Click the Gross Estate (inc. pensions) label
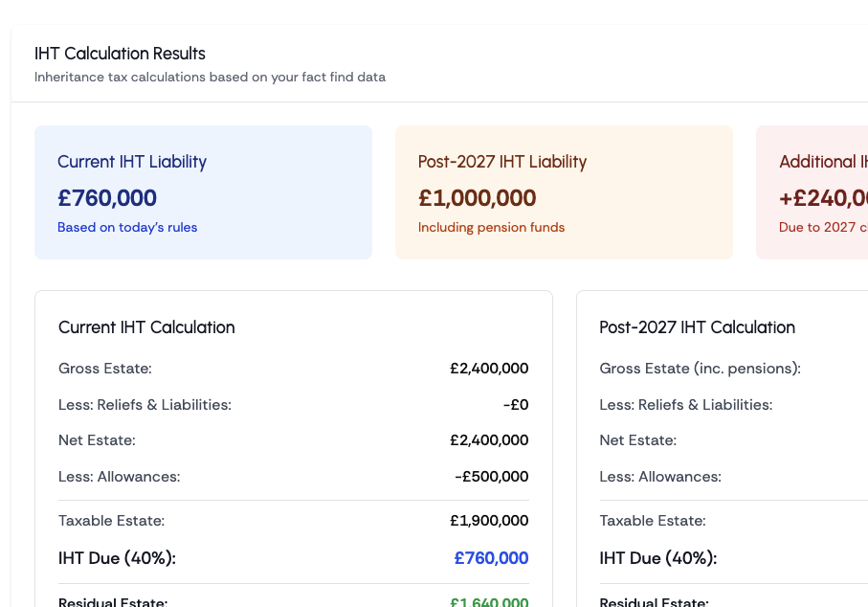The height and width of the screenshot is (607, 868). click(700, 369)
